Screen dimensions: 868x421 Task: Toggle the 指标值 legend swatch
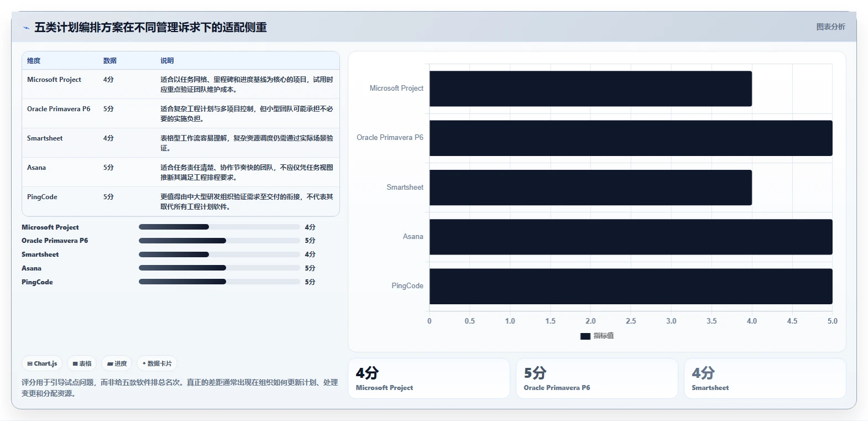click(x=585, y=336)
